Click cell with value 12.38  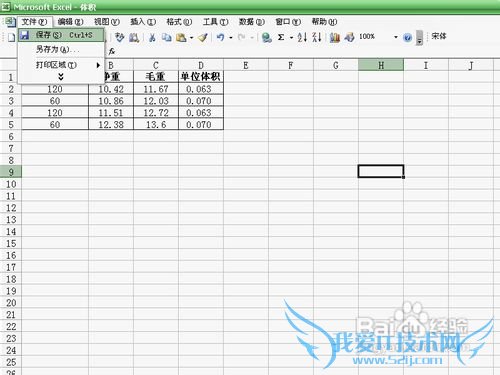[111, 124]
